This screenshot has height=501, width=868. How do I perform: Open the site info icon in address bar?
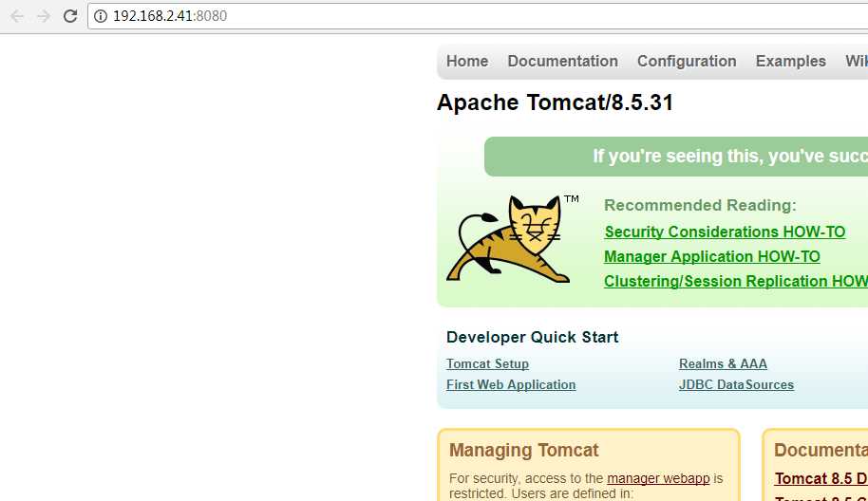(101, 16)
